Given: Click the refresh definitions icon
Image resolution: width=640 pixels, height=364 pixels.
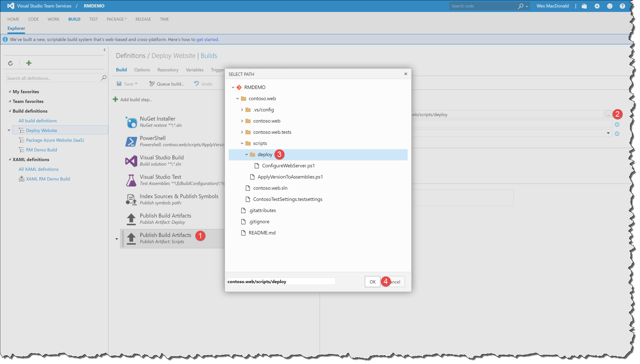Looking at the screenshot, I should (10, 63).
